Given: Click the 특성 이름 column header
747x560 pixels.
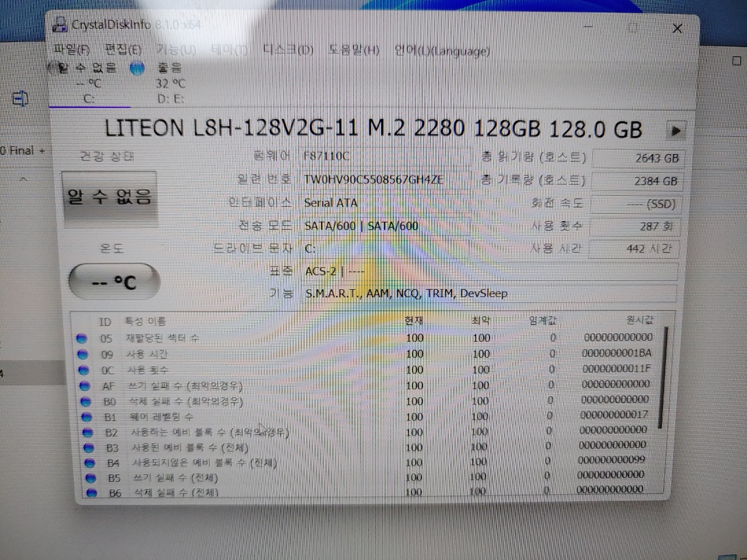Looking at the screenshot, I should pyautogui.click(x=145, y=321).
